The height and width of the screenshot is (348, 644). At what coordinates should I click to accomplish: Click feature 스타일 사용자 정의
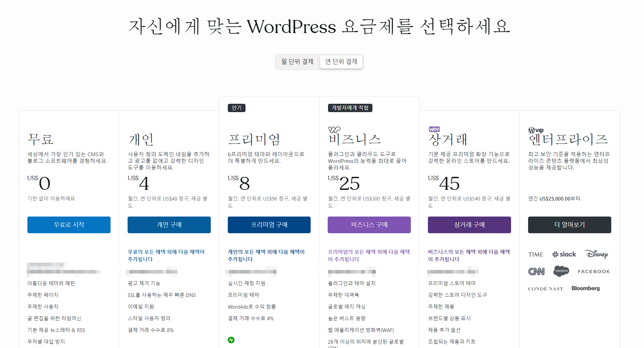(x=149, y=318)
